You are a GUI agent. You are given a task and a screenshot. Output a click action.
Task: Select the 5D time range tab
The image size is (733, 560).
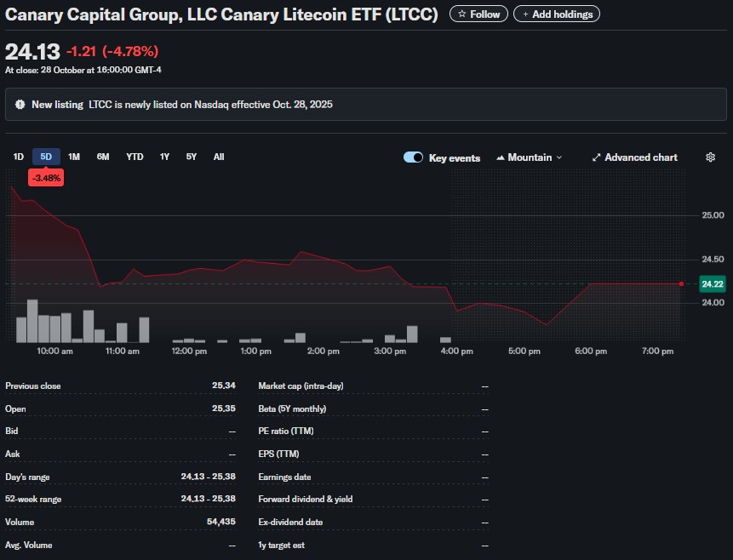coord(46,157)
